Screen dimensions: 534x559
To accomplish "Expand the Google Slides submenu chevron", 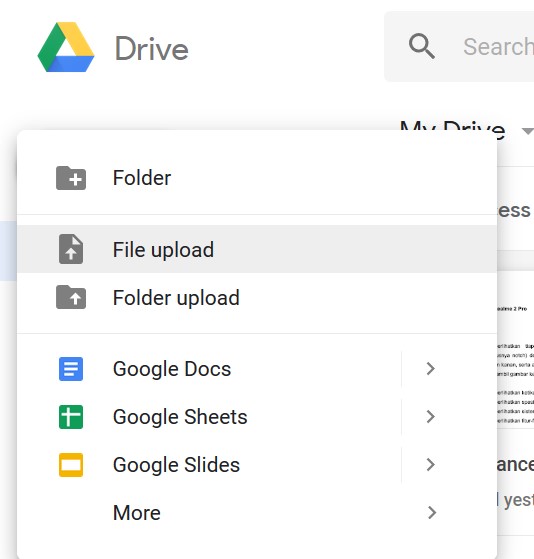I will (431, 465).
